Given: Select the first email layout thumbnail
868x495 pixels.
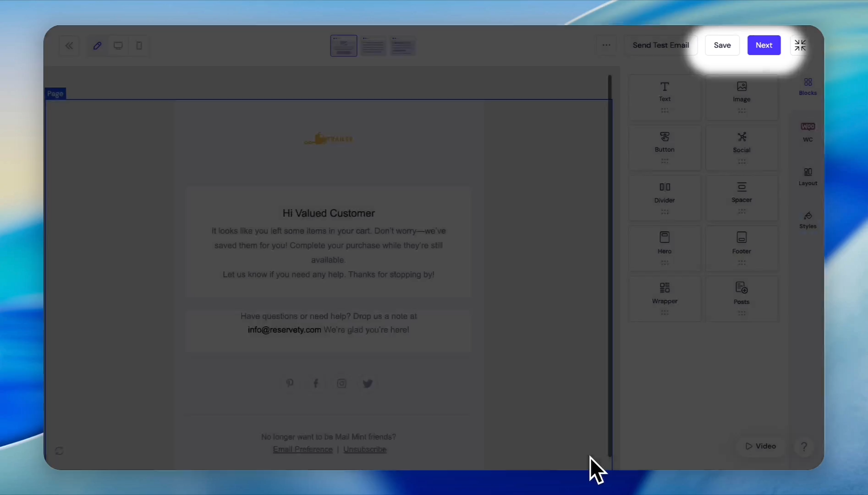Looking at the screenshot, I should point(343,45).
